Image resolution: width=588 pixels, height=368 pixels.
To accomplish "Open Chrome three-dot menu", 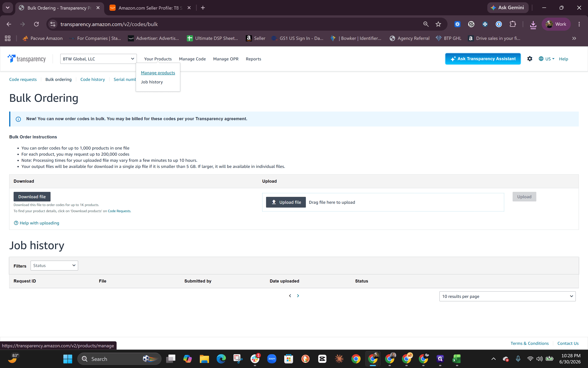I will (579, 24).
